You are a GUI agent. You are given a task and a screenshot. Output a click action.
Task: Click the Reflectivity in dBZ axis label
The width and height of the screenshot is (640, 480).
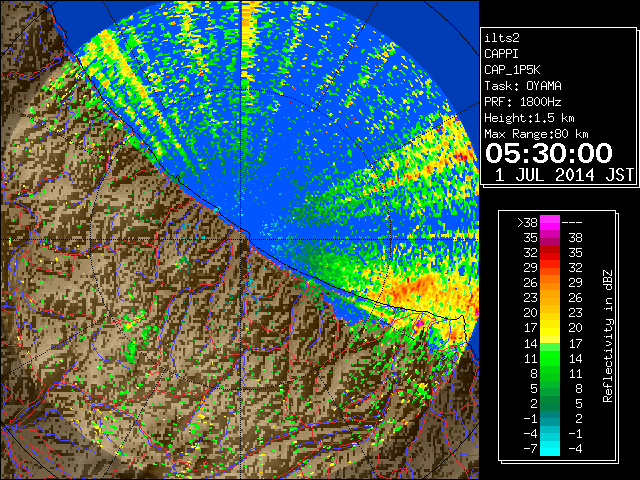[608, 336]
